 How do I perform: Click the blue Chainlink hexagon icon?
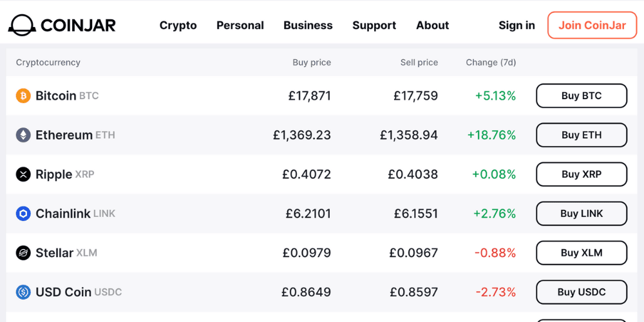point(23,214)
